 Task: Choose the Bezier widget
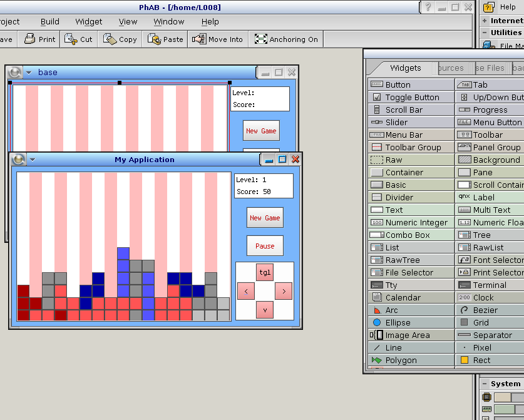490,310
